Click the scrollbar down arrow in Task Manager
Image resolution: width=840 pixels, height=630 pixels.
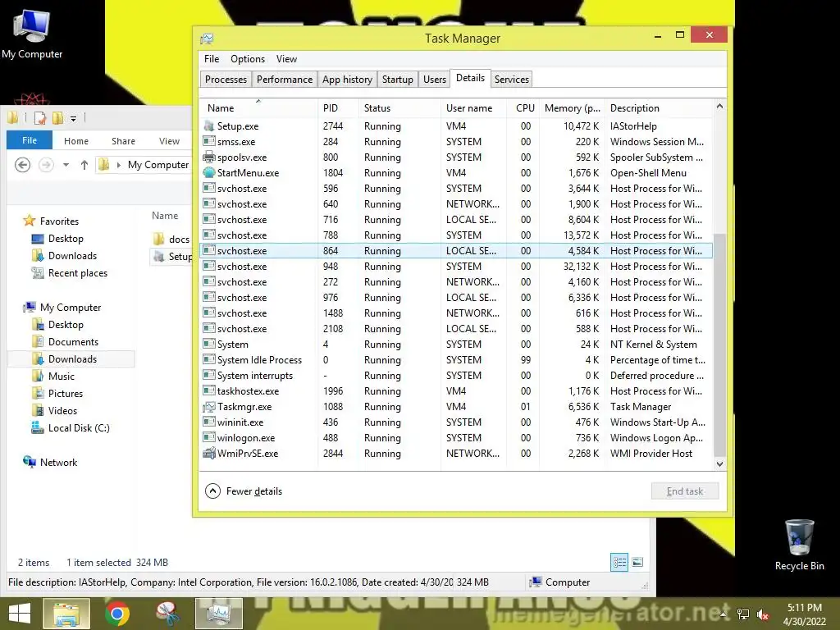[x=720, y=464]
